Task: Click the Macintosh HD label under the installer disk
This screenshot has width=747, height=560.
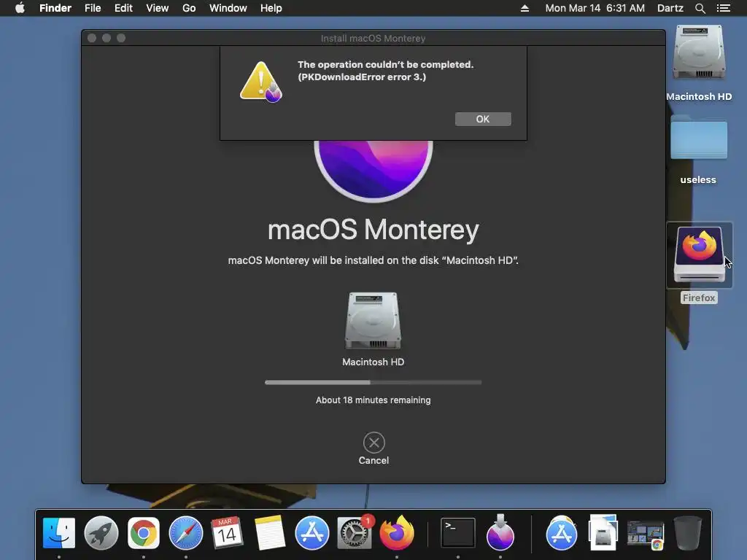Action: (373, 362)
